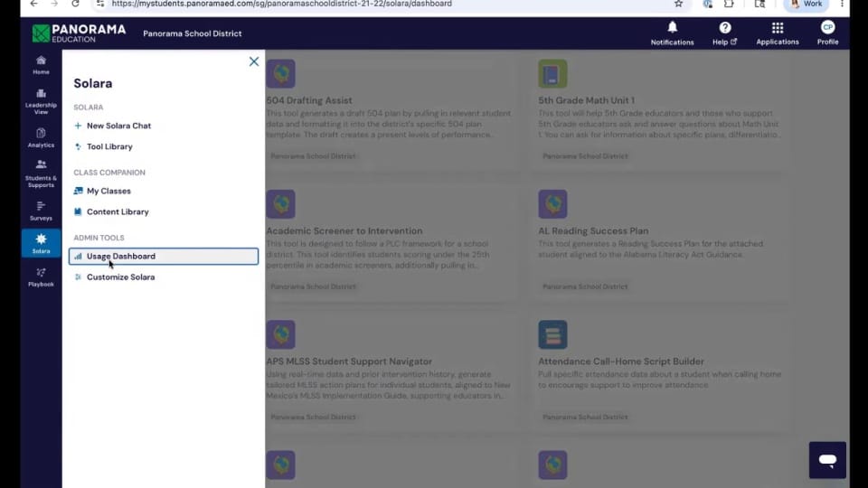Screen dimensions: 868x488
Task: Open the browser extensions puzzle icon
Action: [x=729, y=4]
